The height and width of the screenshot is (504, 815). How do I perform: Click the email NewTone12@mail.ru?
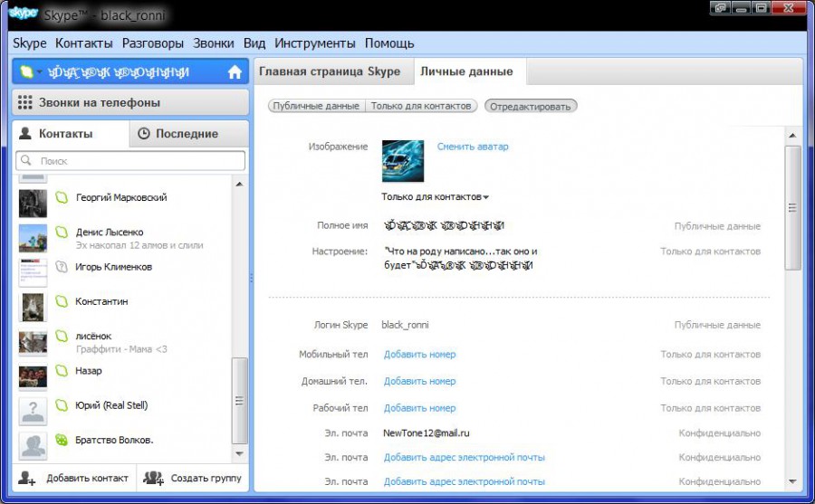[427, 433]
